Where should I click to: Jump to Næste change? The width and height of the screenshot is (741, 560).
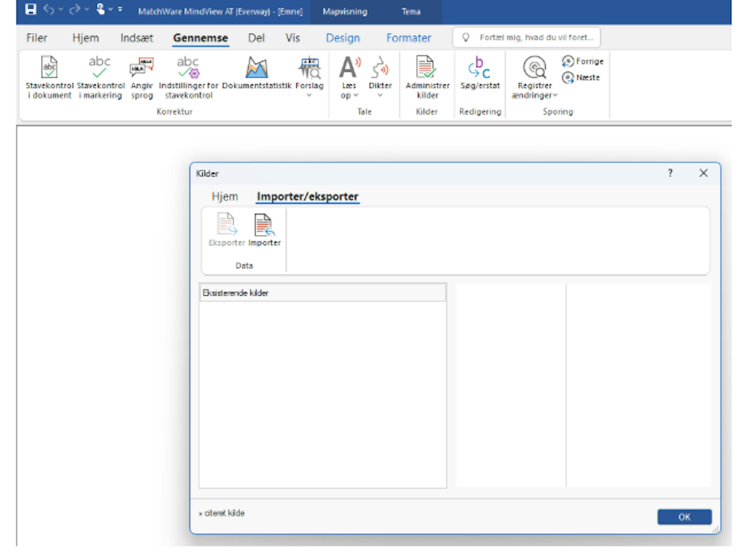point(581,78)
